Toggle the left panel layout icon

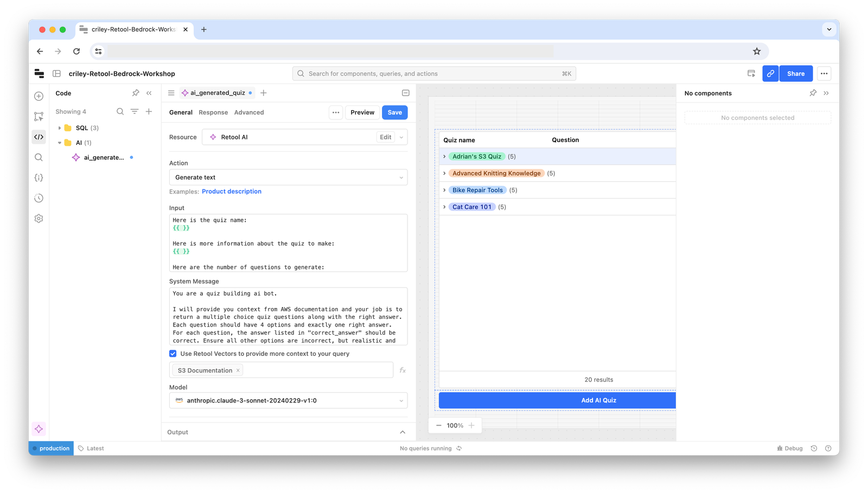pos(56,74)
